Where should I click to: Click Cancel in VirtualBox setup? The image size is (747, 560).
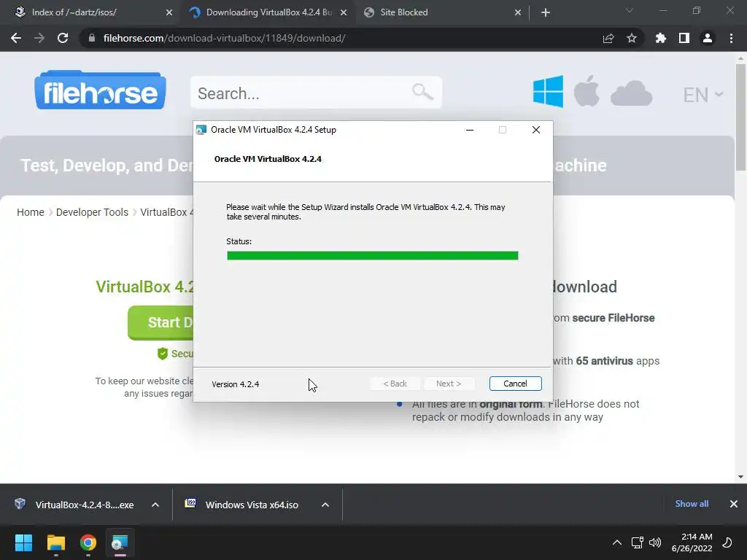click(x=516, y=384)
